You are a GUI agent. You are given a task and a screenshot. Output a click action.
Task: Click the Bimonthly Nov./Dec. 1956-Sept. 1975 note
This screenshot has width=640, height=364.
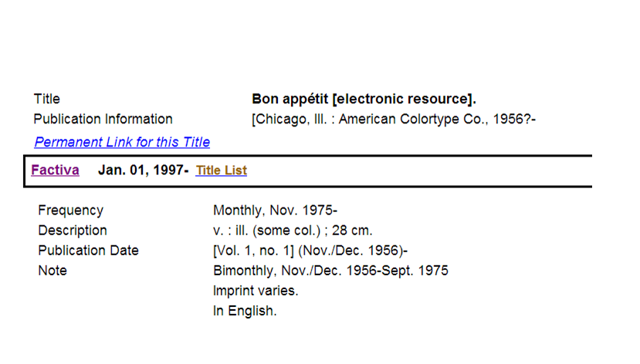[x=330, y=270]
